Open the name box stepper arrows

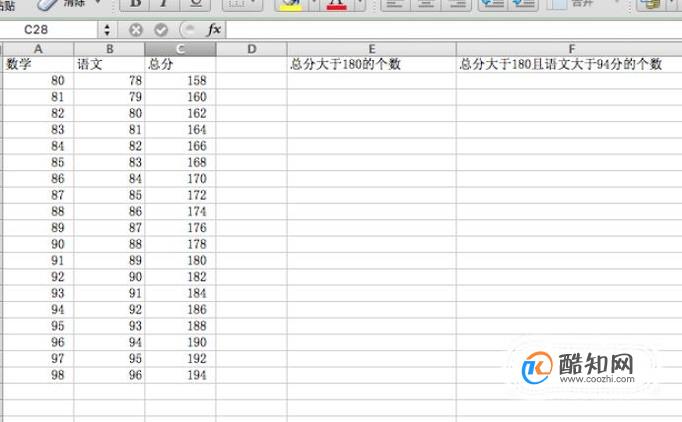pyautogui.click(x=107, y=30)
